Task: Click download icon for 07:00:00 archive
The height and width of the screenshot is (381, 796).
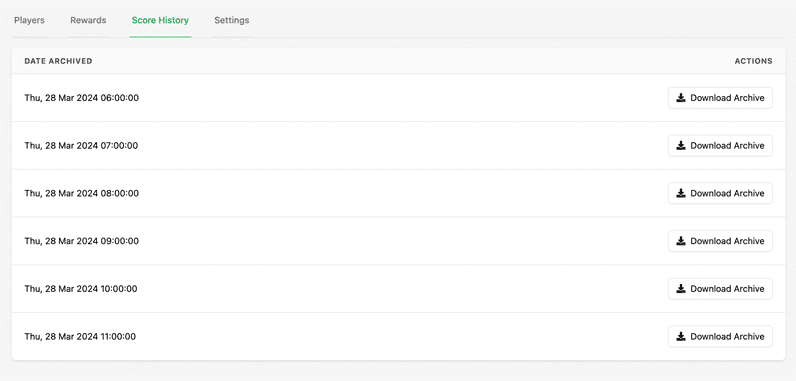Action: coord(681,146)
